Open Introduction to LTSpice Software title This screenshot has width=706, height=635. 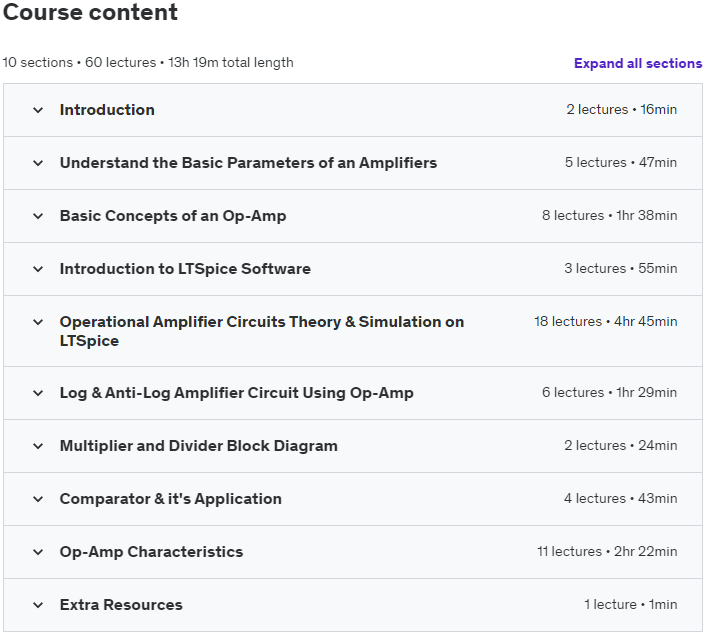pos(185,269)
